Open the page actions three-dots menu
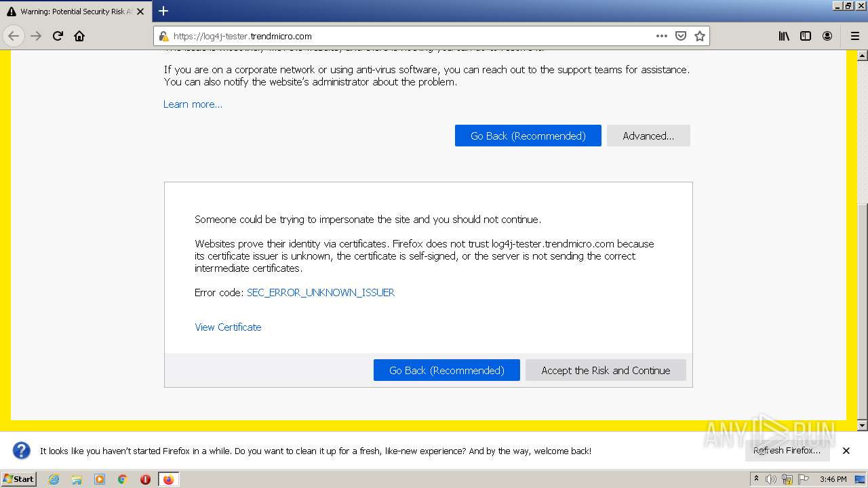This screenshot has height=488, width=868. (662, 36)
